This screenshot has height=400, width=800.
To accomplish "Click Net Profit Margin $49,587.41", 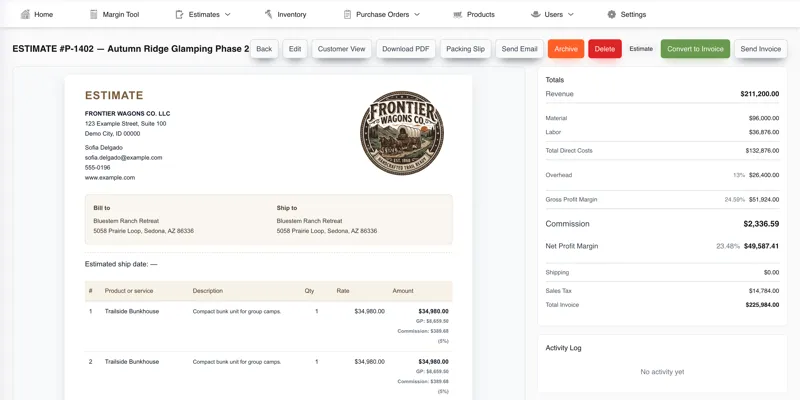I will 762,246.
